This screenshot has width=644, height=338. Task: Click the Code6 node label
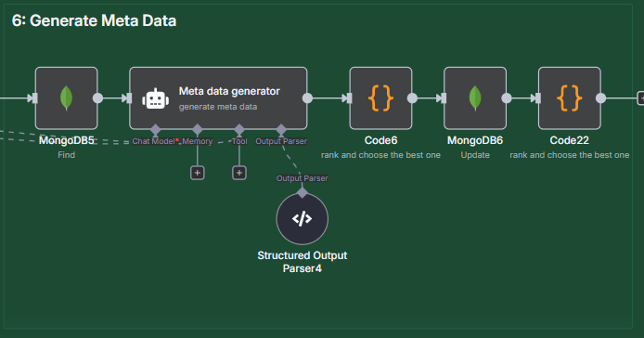point(380,140)
